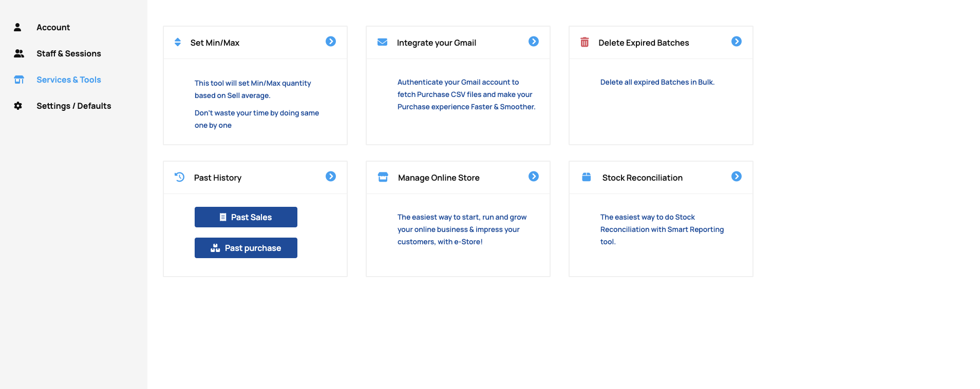Image resolution: width=980 pixels, height=389 pixels.
Task: Open Stock Reconciliation arrow button
Action: [x=737, y=177]
